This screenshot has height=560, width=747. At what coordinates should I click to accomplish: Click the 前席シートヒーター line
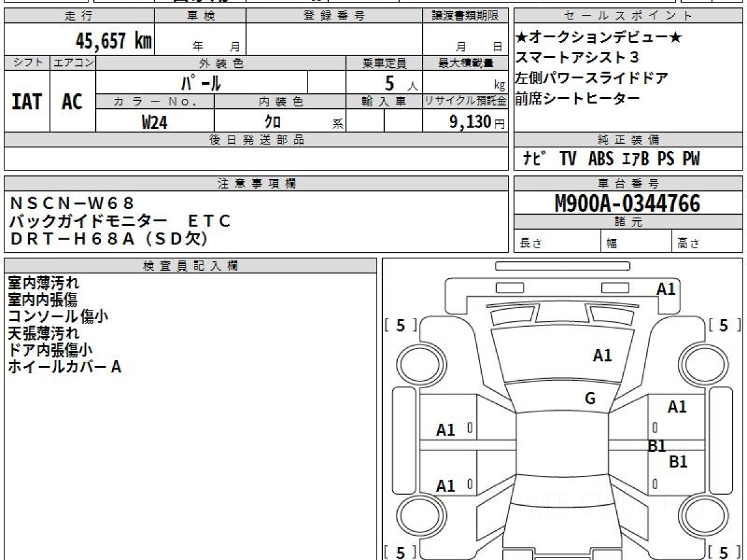(578, 98)
